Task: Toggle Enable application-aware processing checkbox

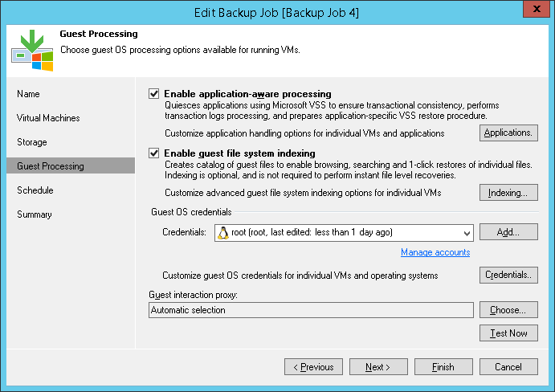Action: point(154,94)
